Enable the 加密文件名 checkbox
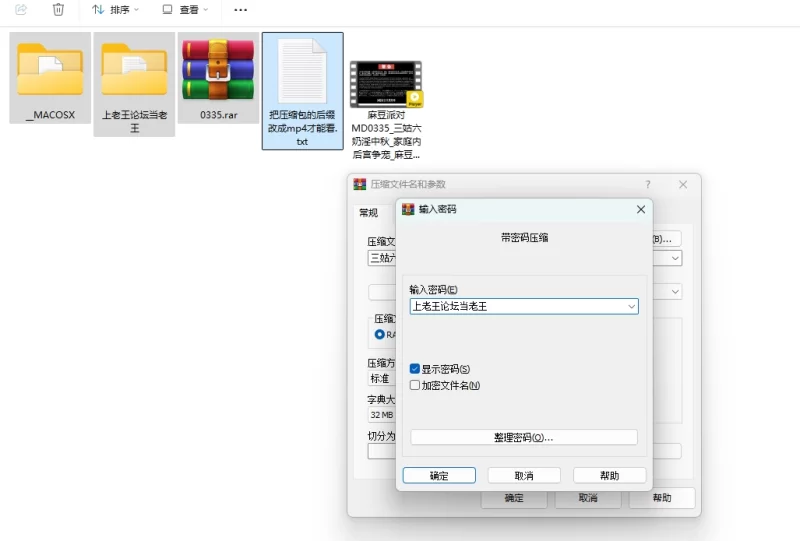The image size is (800, 541). (x=415, y=385)
